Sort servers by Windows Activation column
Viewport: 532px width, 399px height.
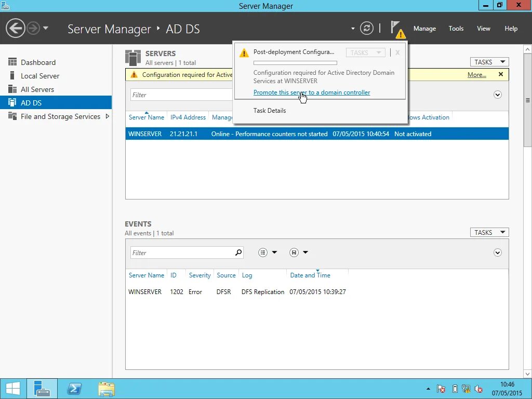click(x=428, y=117)
